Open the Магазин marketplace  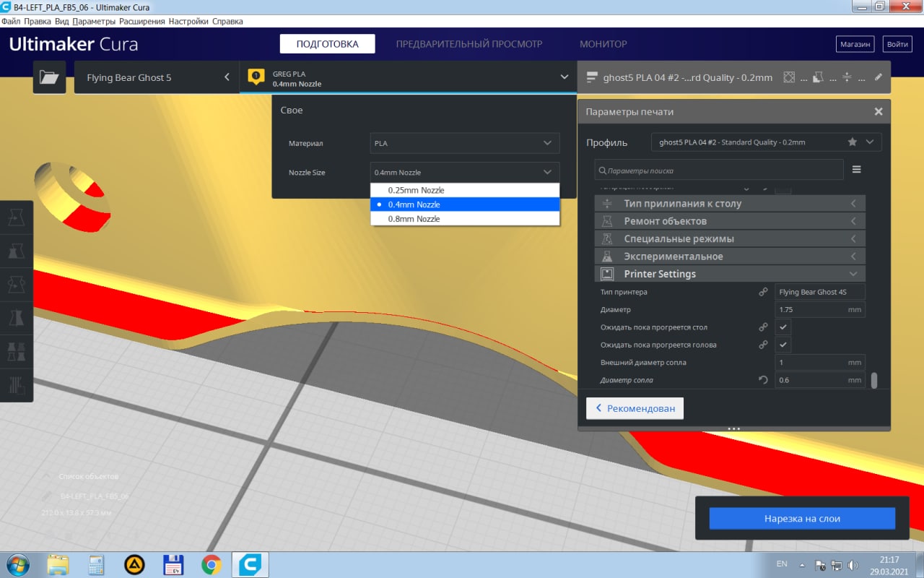click(855, 44)
